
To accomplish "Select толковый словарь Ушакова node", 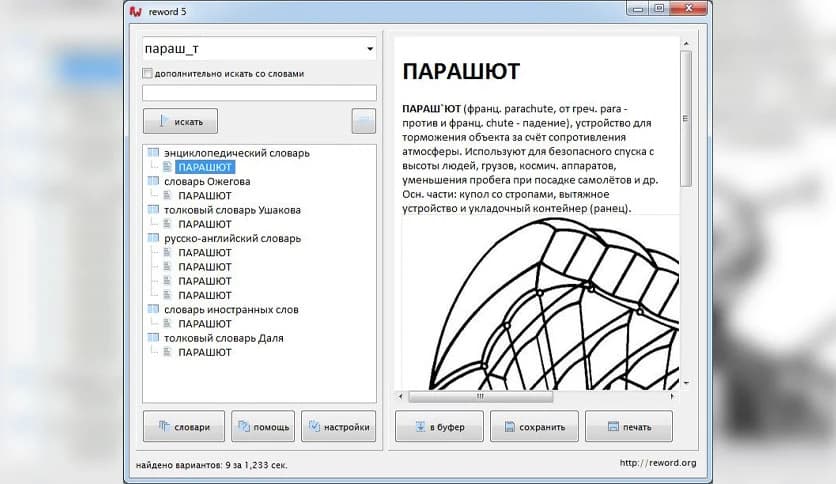I will point(232,210).
